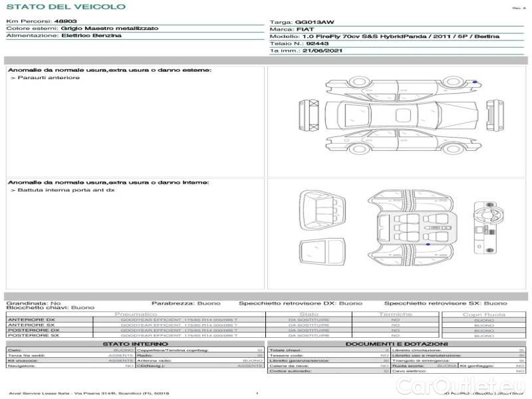Select "Specchietto retrovisore DX: Buono"

pyautogui.click(x=301, y=303)
